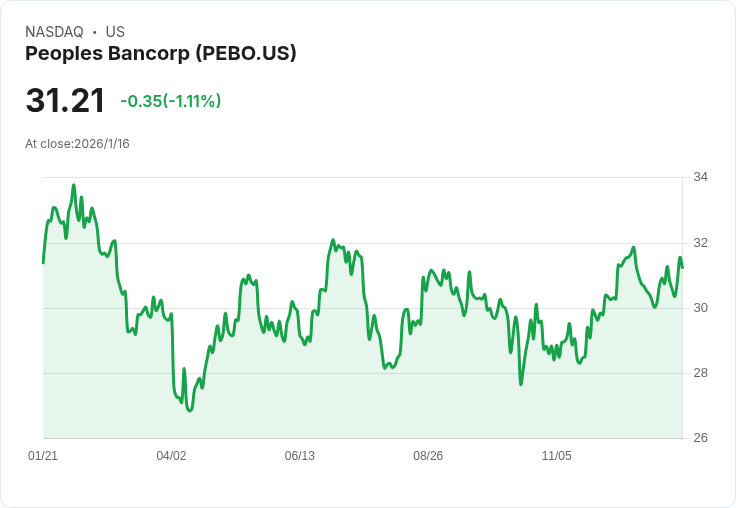This screenshot has width=736, height=508.
Task: Click the sharp price dip just before 11/05
Action: click(x=521, y=384)
